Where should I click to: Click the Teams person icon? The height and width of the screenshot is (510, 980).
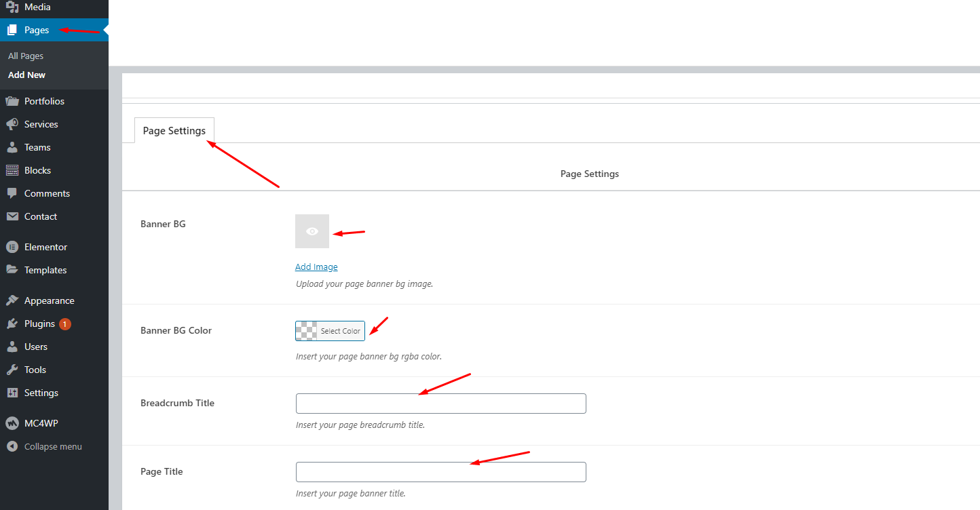pyautogui.click(x=12, y=147)
